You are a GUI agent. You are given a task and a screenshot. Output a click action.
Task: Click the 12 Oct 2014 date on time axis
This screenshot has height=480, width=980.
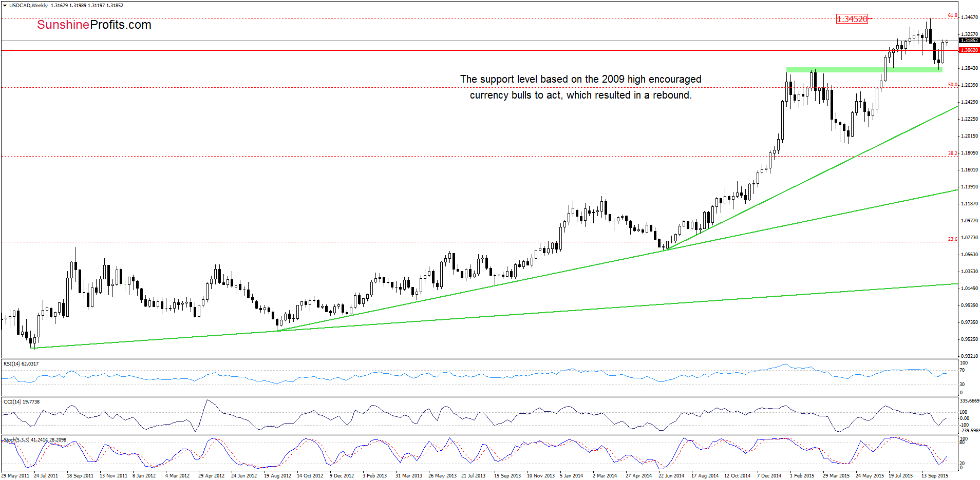[x=738, y=475]
